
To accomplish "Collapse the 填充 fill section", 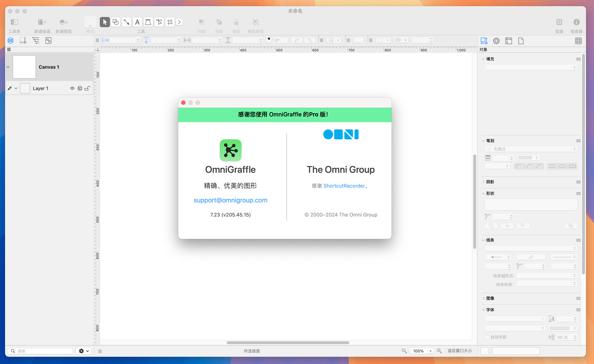I will [x=483, y=59].
